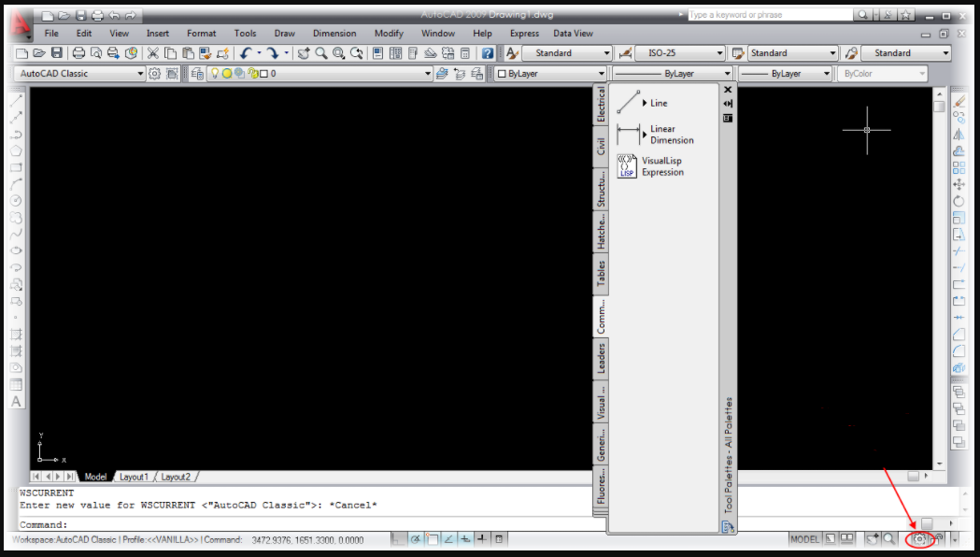Open the Layer Properties Manager
This screenshot has width=980, height=557.
[x=195, y=73]
